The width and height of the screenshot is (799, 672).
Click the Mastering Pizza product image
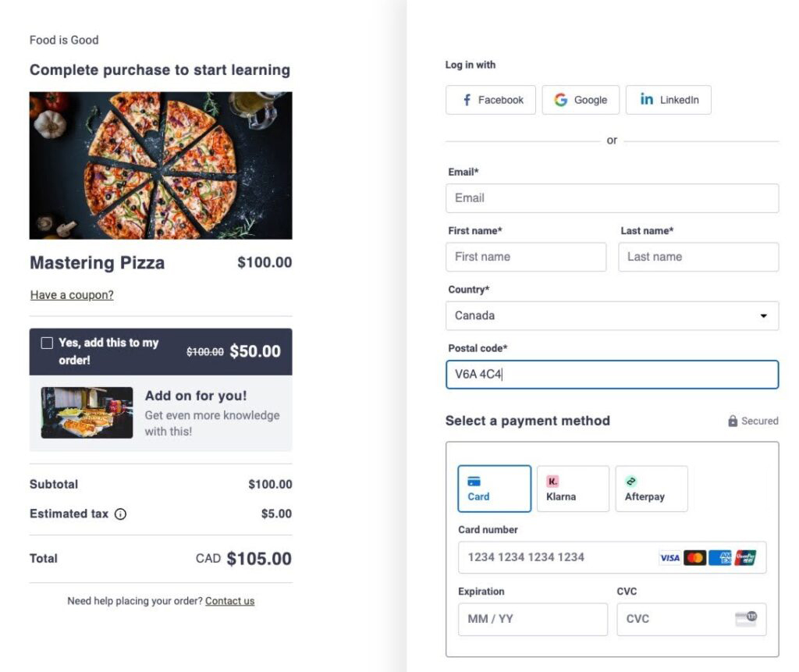tap(161, 165)
